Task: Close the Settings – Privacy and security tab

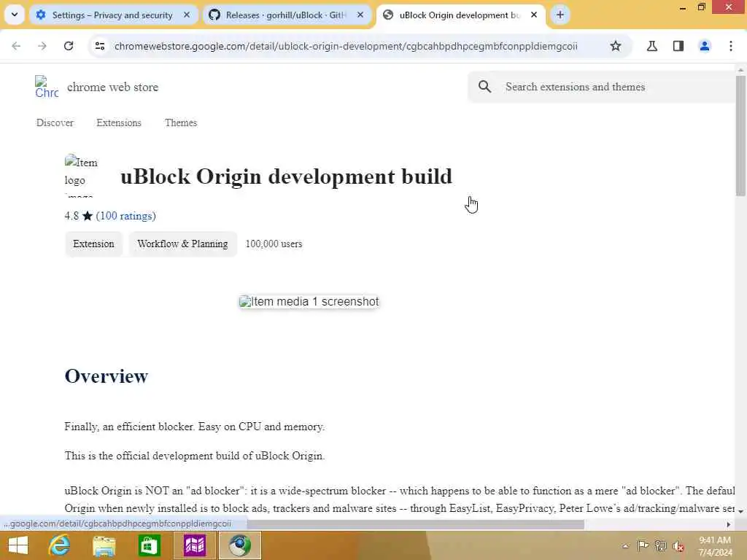Action: coord(187,15)
